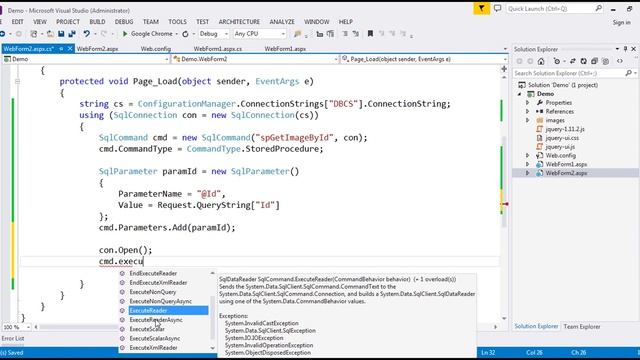Toggle the bookmark icon in toolbar

[370, 34]
